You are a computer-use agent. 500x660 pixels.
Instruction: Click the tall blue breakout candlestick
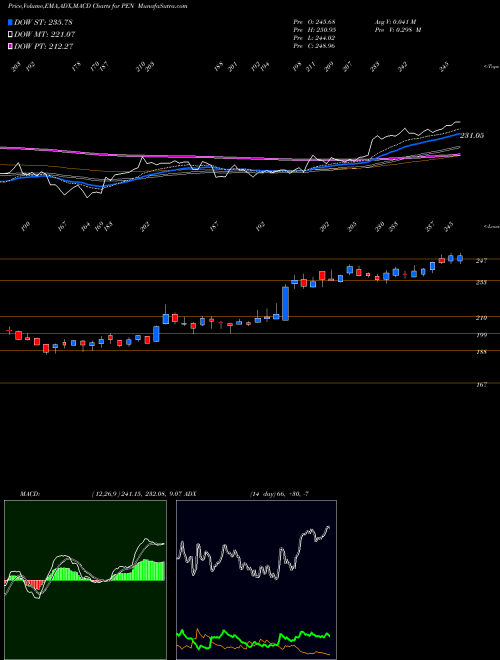285,303
